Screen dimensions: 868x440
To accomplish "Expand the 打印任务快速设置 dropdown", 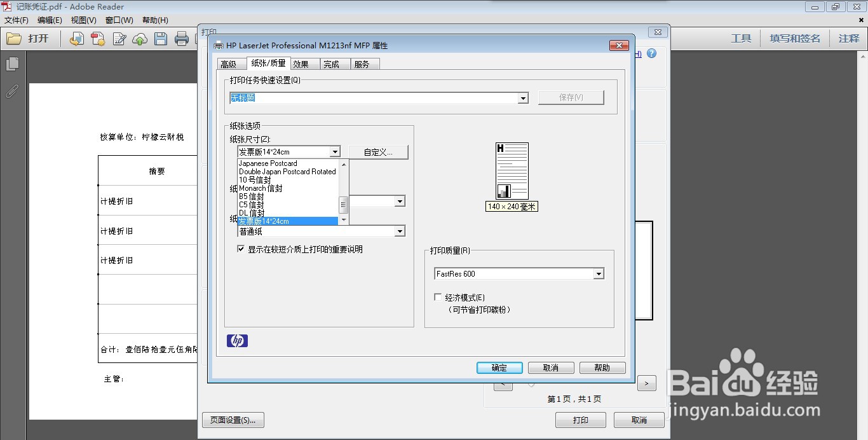I will (x=523, y=99).
